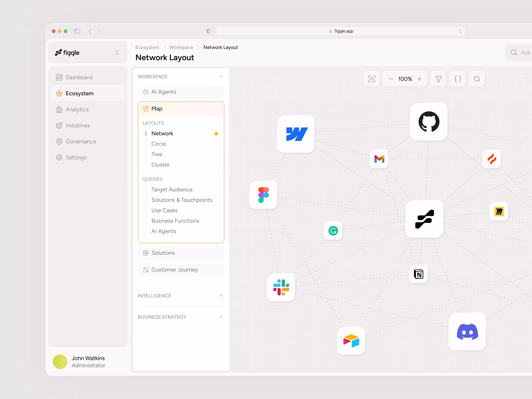This screenshot has width=532, height=399.
Task: Switch to the Circle layout
Action: pyautogui.click(x=158, y=144)
